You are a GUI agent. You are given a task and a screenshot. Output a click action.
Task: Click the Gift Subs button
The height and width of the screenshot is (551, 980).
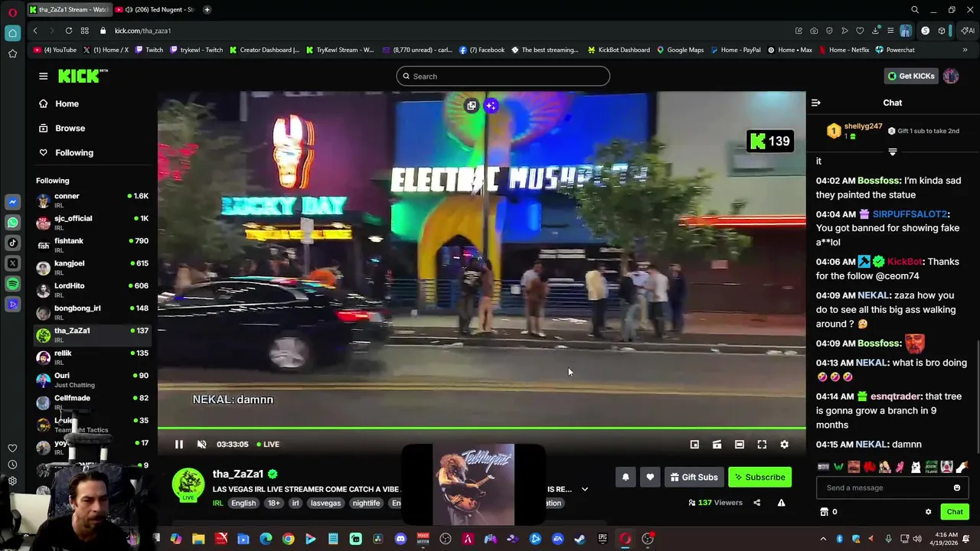click(694, 478)
